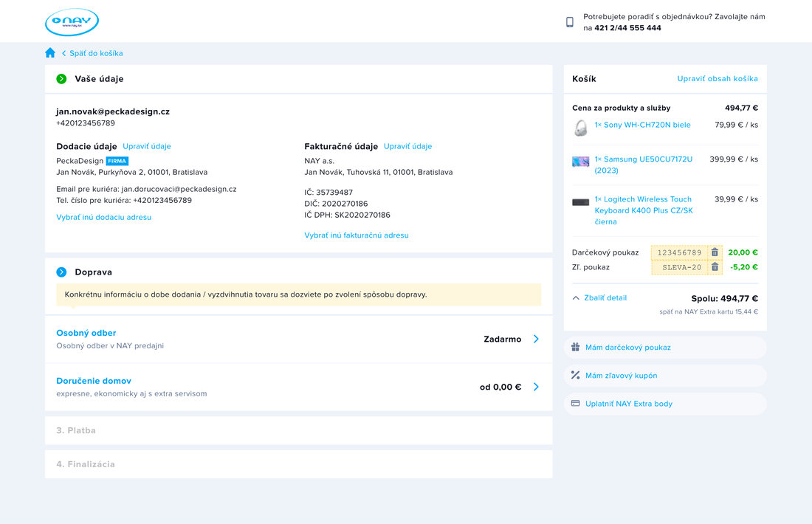Click the gift icon for darčekový poukaz

tap(576, 348)
